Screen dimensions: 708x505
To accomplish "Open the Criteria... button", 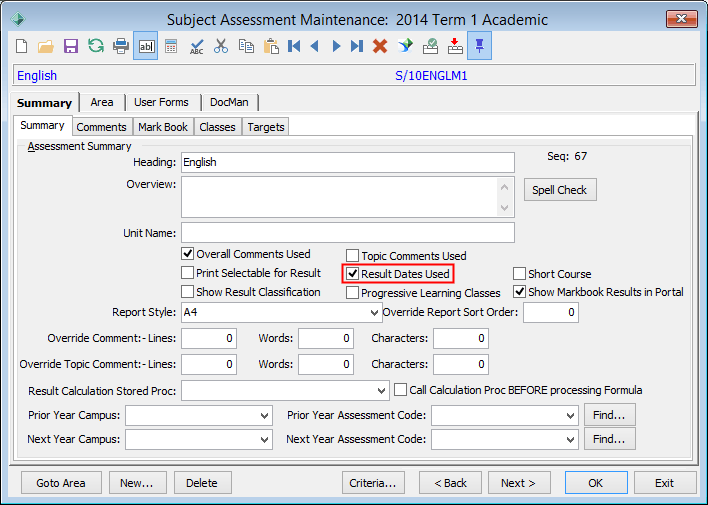I will click(373, 483).
